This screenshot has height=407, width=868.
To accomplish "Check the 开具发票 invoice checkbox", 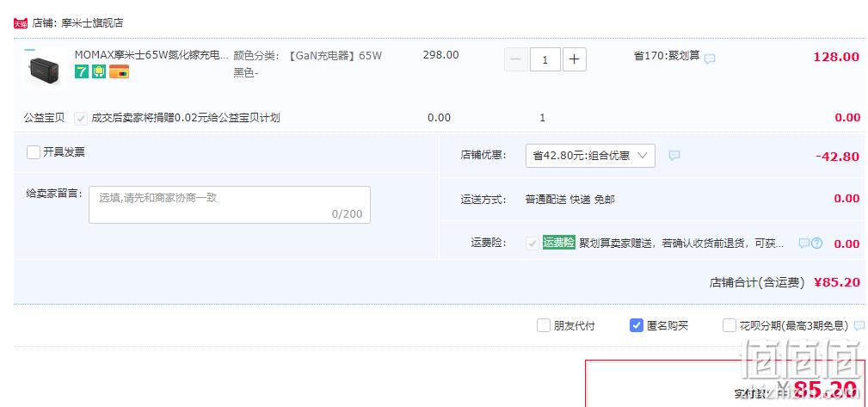I will (34, 152).
